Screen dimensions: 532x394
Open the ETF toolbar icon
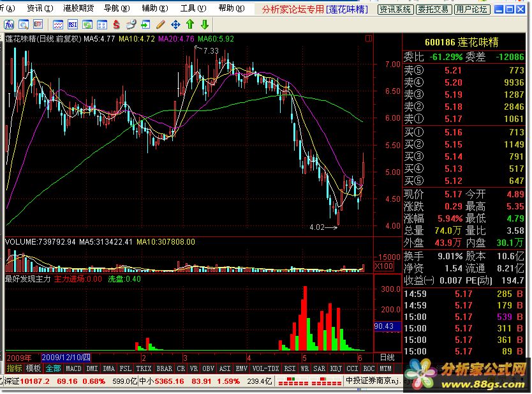click(38, 24)
